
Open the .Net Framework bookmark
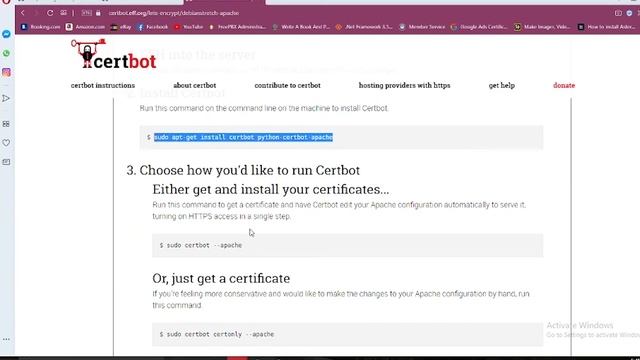pos(364,27)
